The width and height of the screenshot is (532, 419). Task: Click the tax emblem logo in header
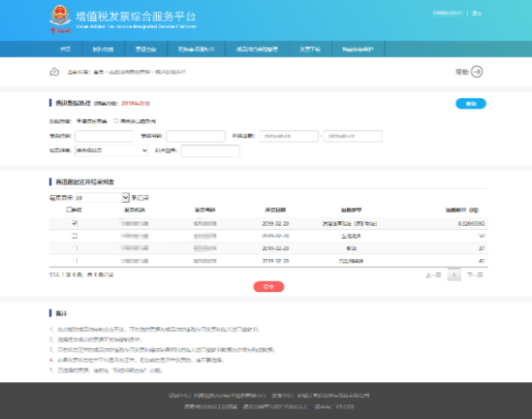[60, 19]
